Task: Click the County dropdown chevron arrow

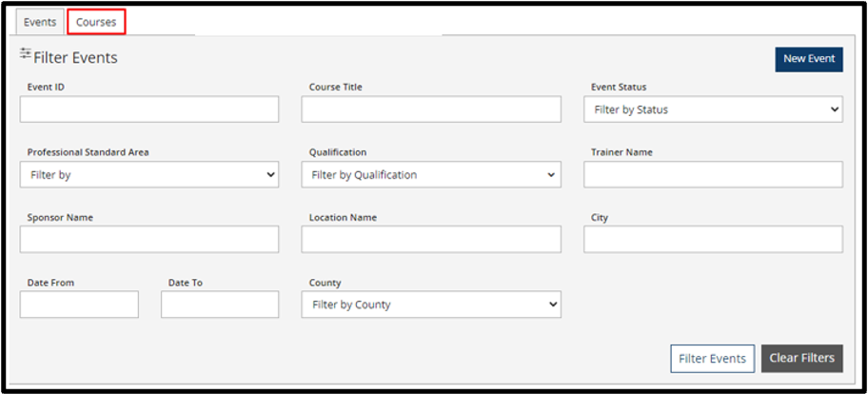Action: pos(552,305)
